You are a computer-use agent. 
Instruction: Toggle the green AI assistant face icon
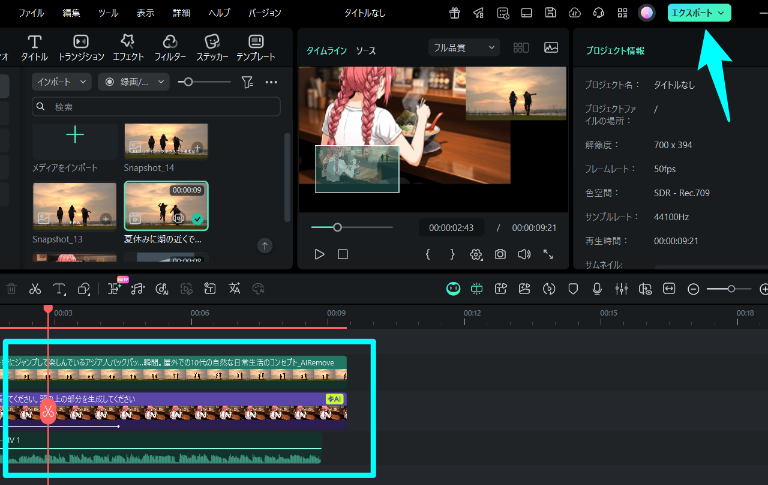tap(453, 289)
